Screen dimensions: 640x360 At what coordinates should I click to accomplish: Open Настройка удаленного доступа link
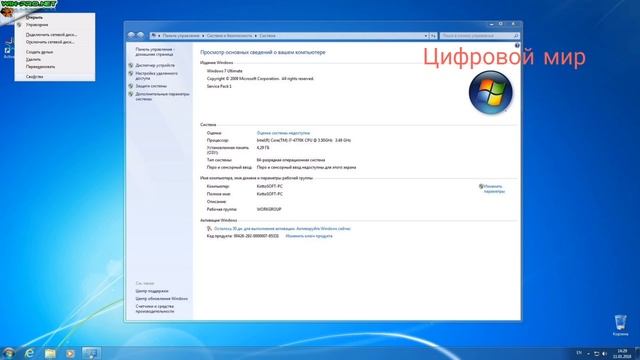(x=156, y=76)
